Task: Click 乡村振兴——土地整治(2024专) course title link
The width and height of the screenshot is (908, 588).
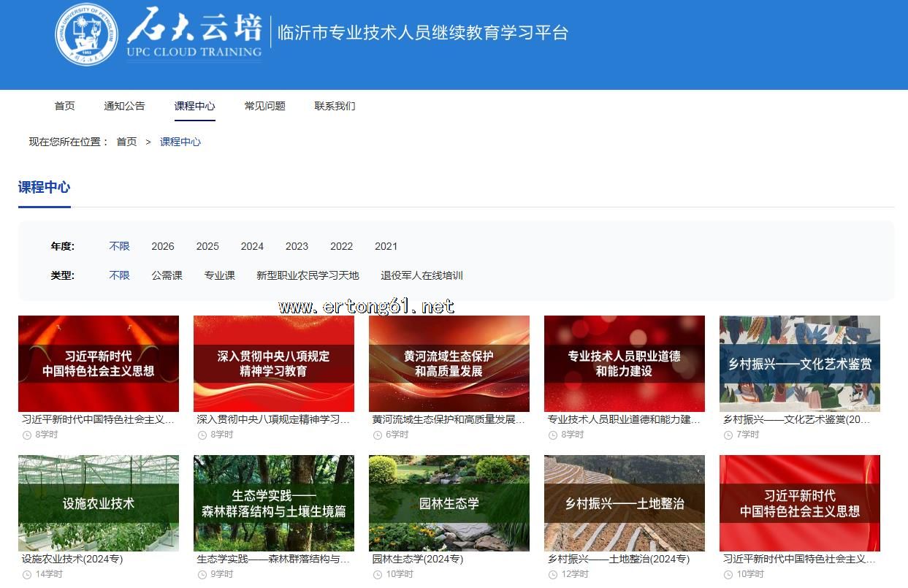Action: (619, 559)
